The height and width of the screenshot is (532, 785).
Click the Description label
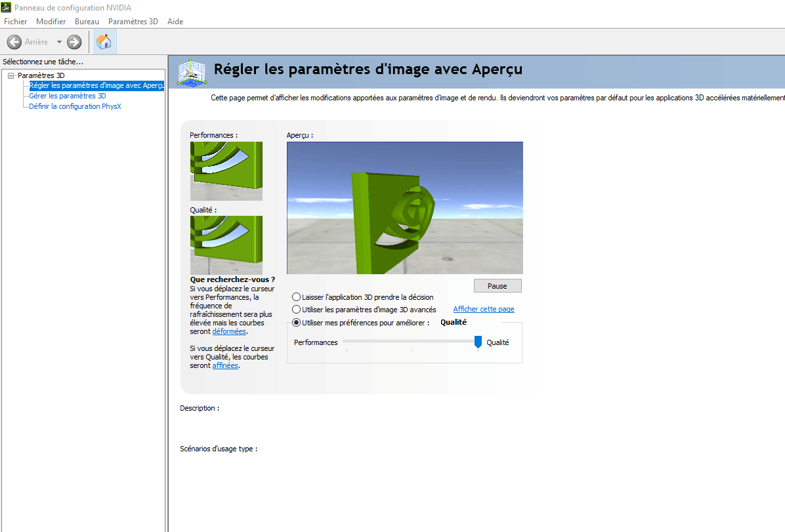tap(200, 409)
